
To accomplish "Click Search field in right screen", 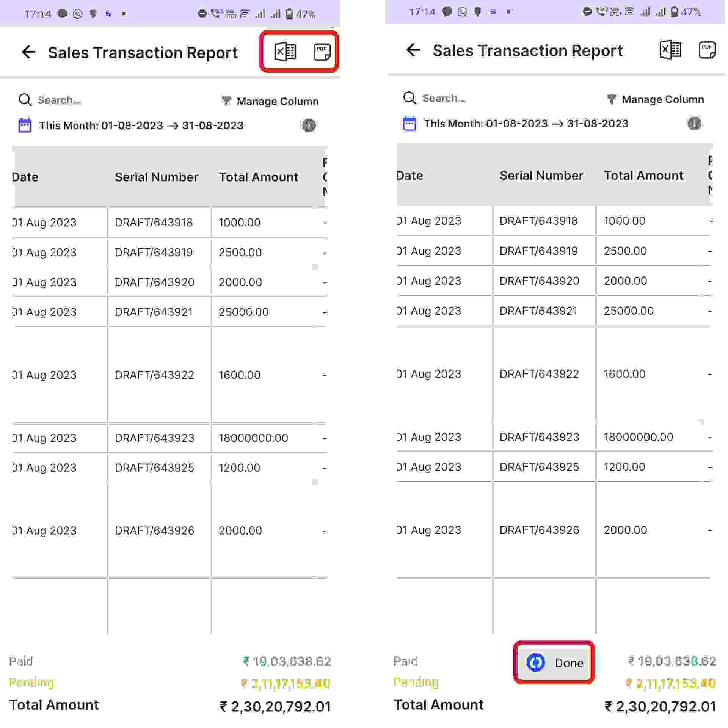I will coord(444,98).
